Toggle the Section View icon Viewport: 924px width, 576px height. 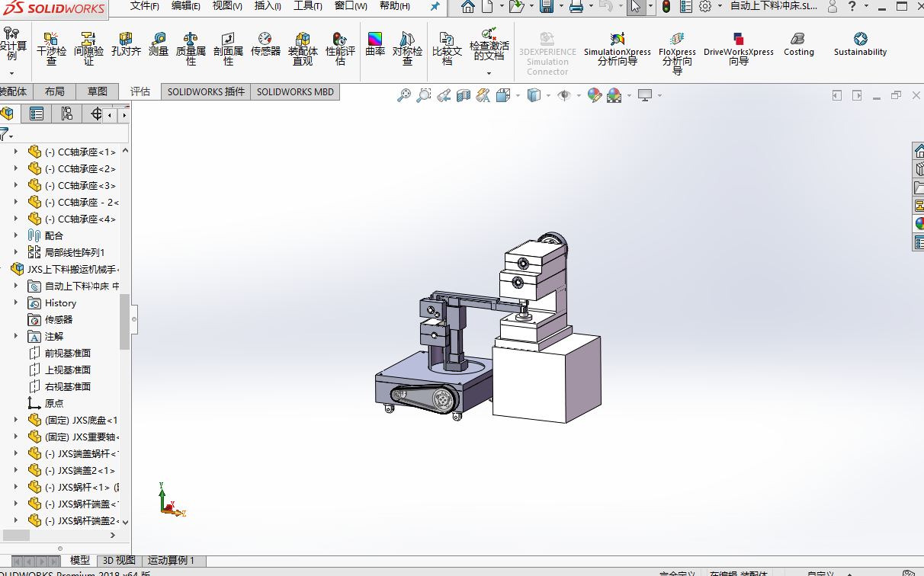click(464, 95)
